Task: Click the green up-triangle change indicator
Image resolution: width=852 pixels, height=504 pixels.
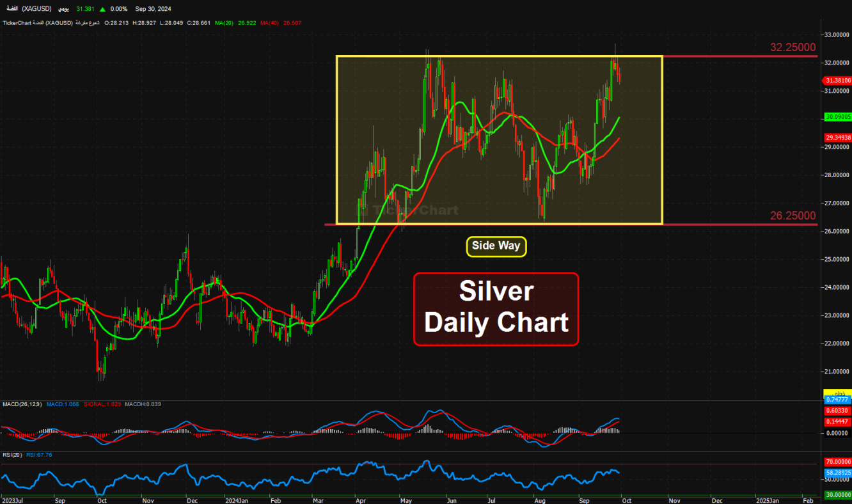Action: [102, 9]
